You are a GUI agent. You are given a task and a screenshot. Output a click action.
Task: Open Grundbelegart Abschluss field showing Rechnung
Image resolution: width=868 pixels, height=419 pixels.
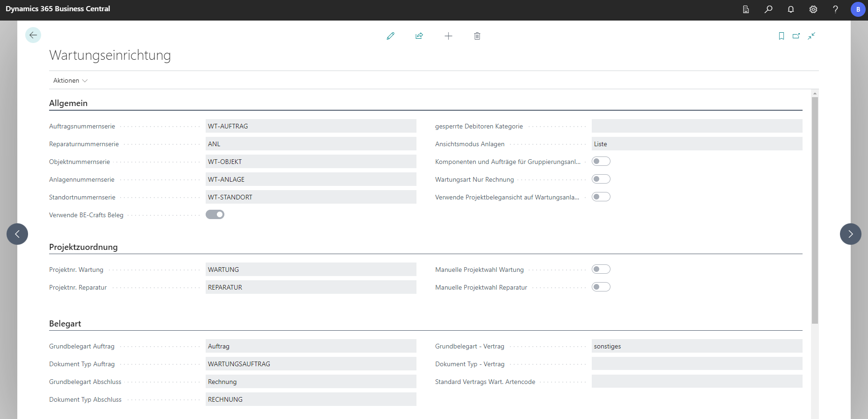click(311, 382)
